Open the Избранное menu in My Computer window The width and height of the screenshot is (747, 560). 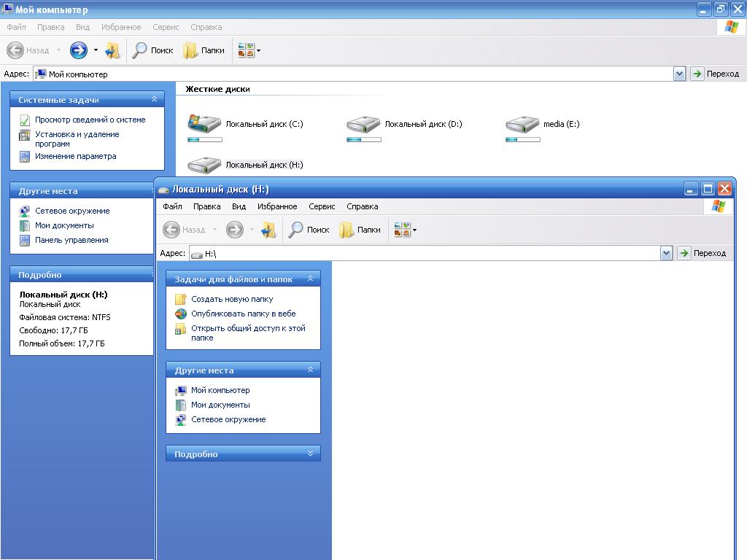pyautogui.click(x=121, y=27)
